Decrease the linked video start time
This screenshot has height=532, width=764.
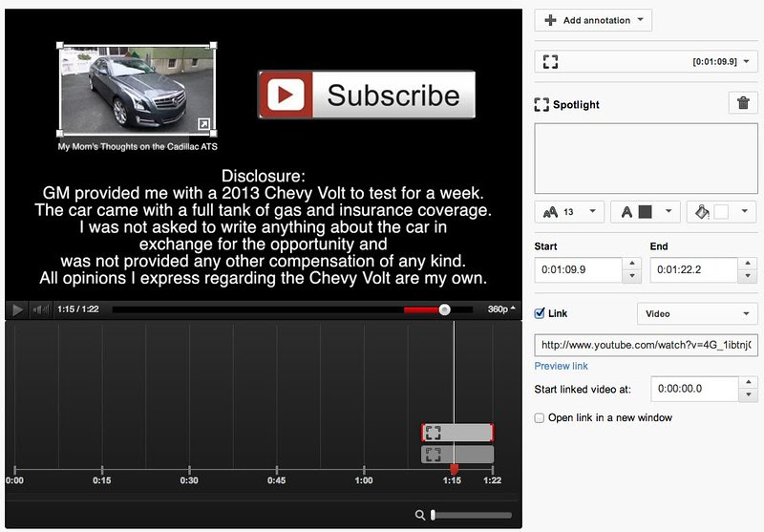[x=749, y=395]
